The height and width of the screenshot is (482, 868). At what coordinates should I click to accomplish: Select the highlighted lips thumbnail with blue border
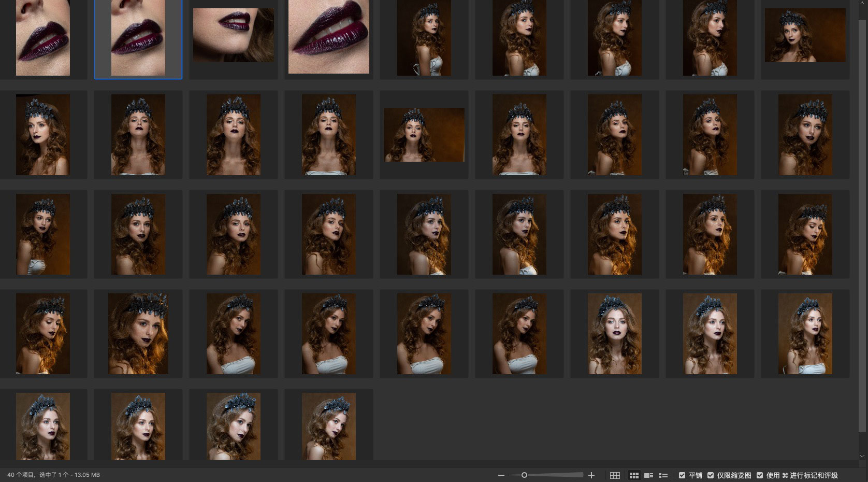(138, 38)
